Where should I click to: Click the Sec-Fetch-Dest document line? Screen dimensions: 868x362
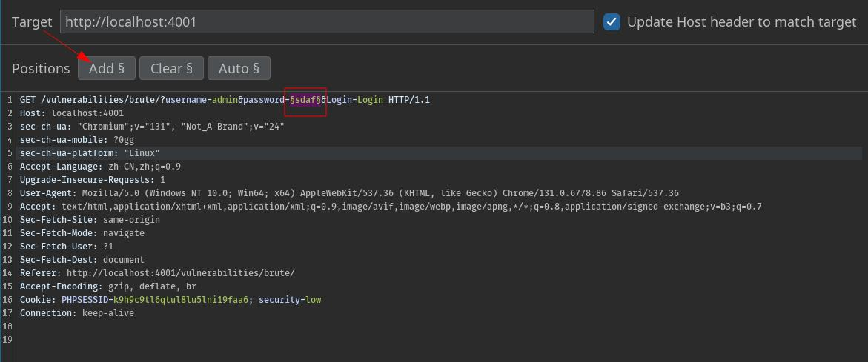click(x=82, y=260)
